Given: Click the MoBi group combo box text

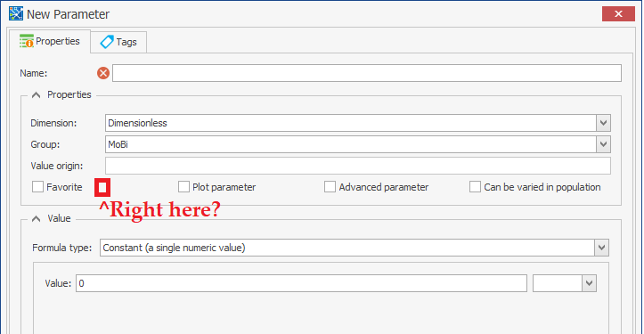Looking at the screenshot, I should (x=118, y=144).
